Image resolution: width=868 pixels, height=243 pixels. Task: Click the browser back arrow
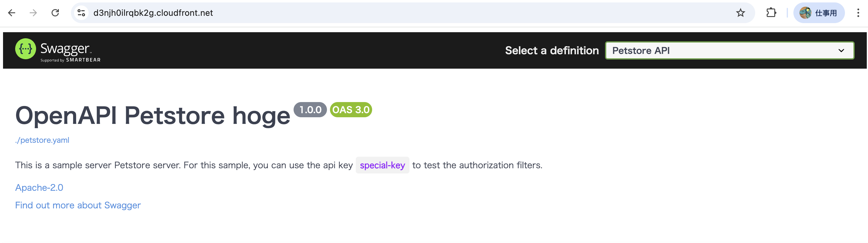[12, 13]
